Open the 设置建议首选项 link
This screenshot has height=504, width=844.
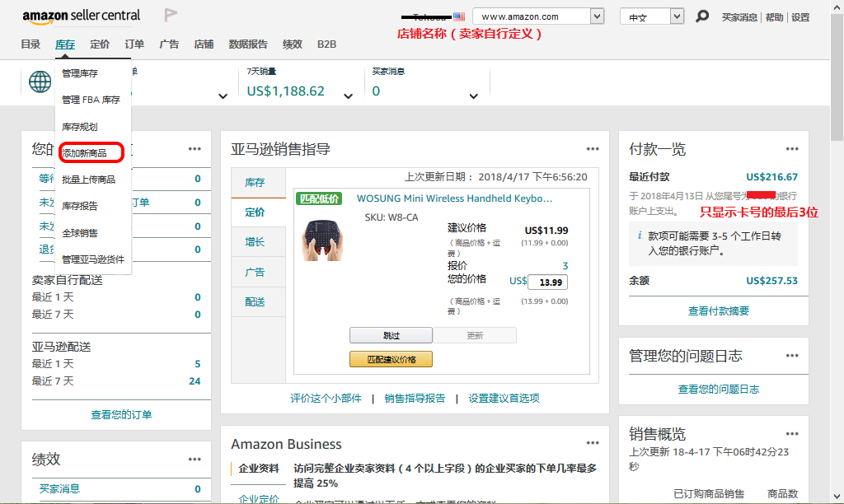[x=504, y=398]
